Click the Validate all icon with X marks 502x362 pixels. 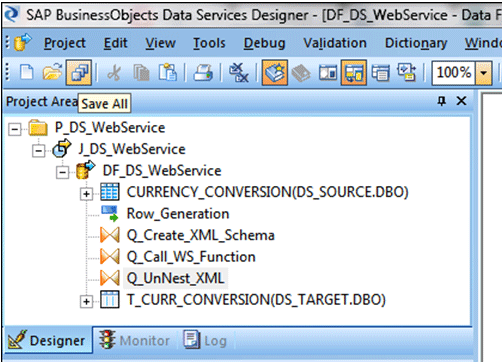pos(239,72)
